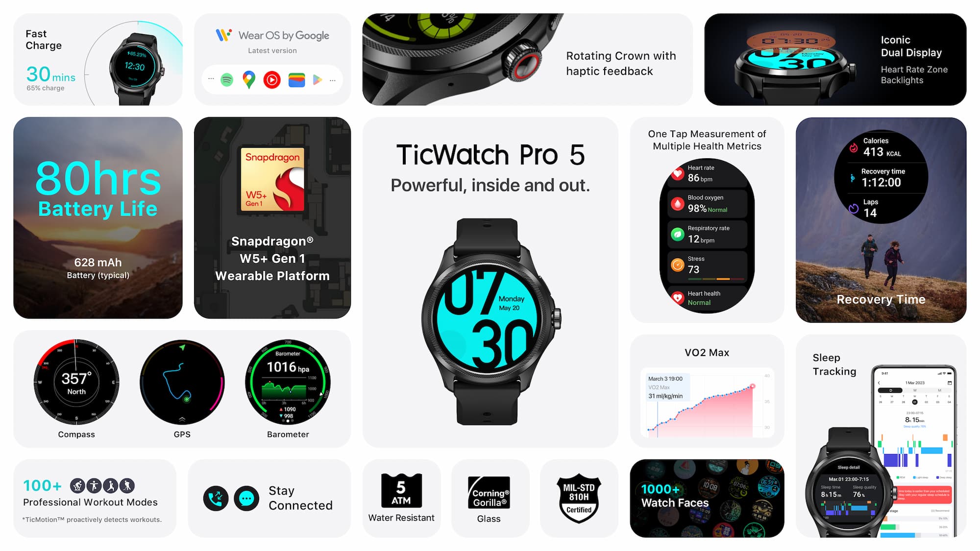Toggle the Fast Charge 30 mins display

(98, 57)
